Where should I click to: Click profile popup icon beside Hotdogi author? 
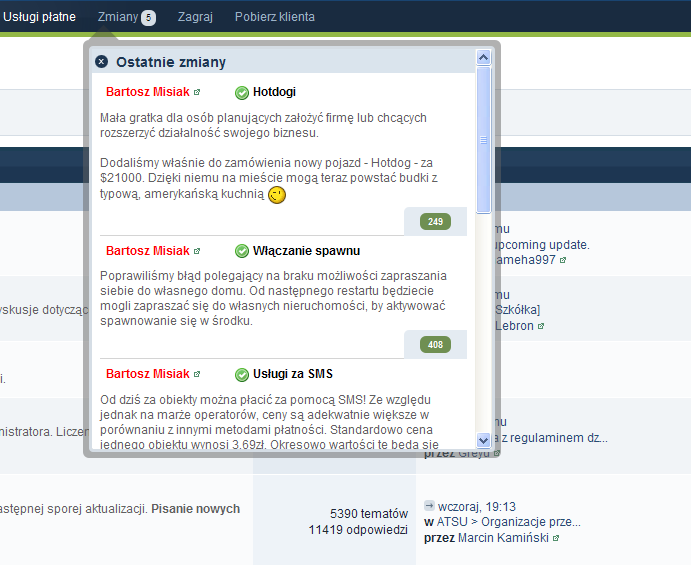197,92
